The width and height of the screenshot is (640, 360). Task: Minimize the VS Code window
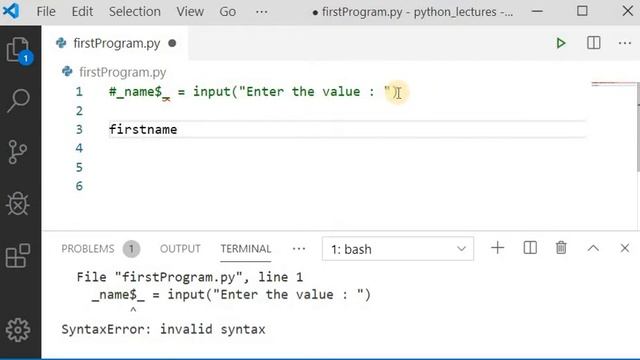pyautogui.click(x=537, y=11)
